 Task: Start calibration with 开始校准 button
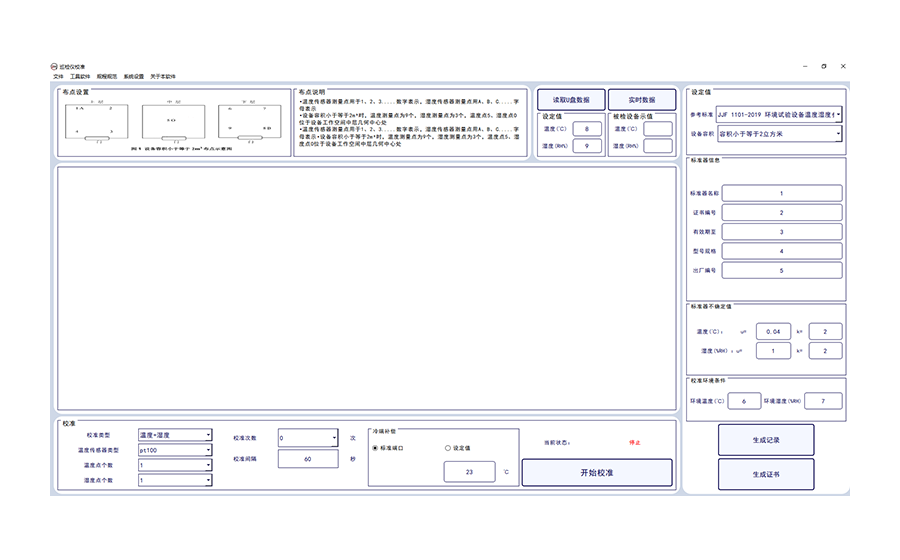[596, 472]
